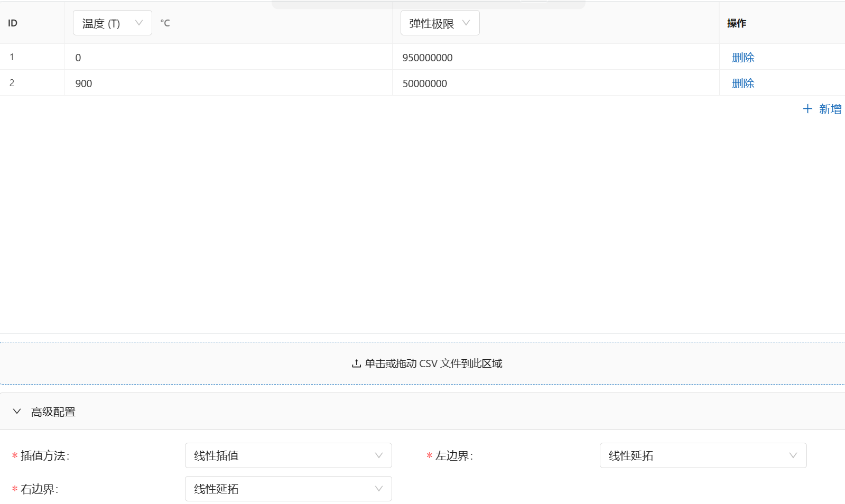Click 删除 for row 2
Viewport: 845px width, 504px height.
click(x=743, y=83)
